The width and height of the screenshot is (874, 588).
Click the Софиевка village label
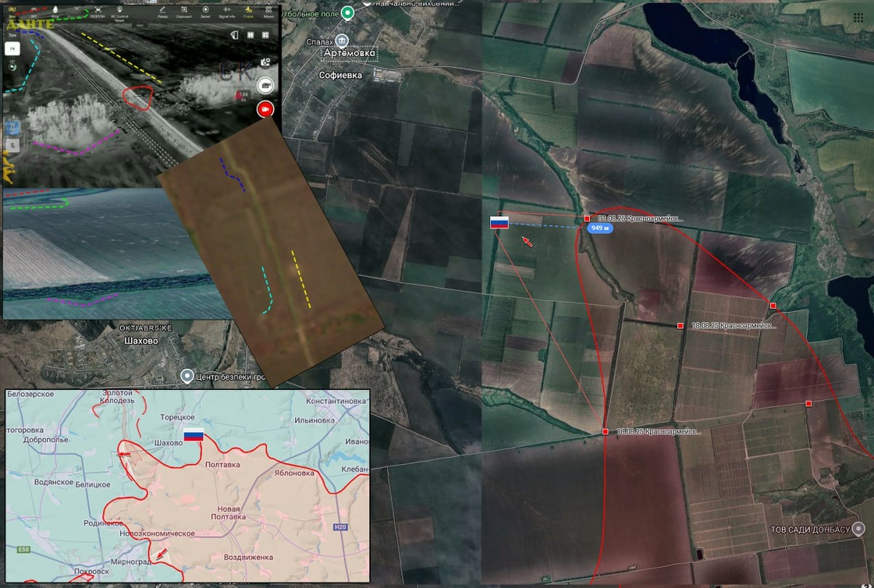(340, 75)
